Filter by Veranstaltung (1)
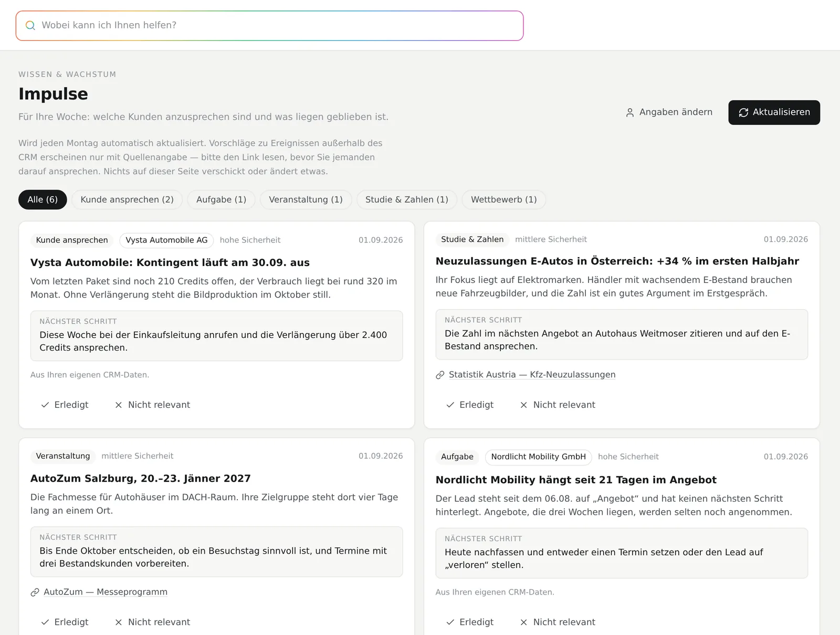Image resolution: width=840 pixels, height=635 pixels. pos(306,199)
